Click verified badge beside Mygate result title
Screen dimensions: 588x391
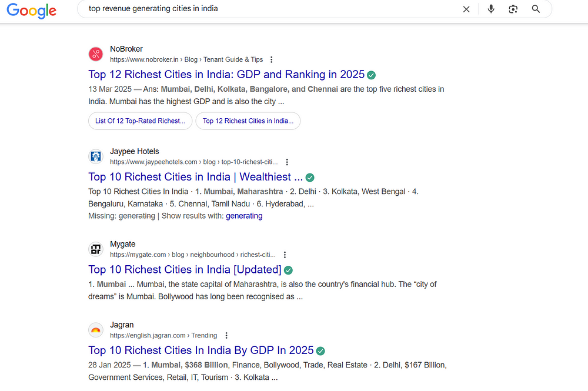(x=288, y=270)
